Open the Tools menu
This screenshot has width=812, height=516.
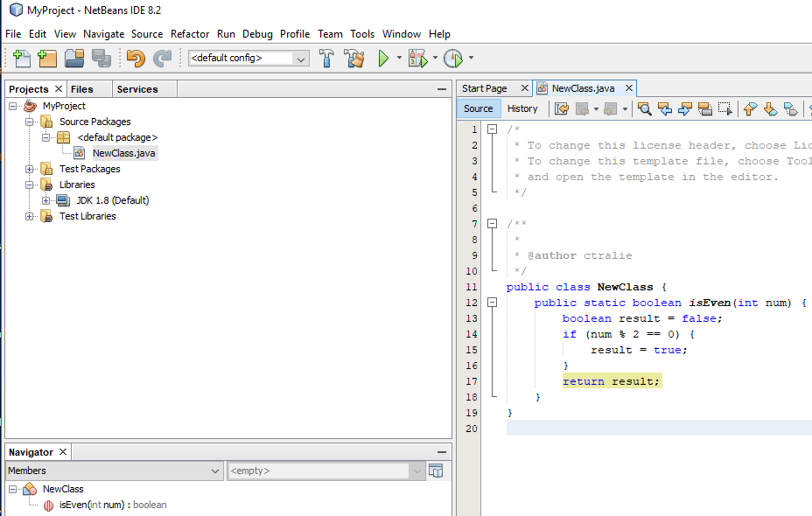point(362,34)
